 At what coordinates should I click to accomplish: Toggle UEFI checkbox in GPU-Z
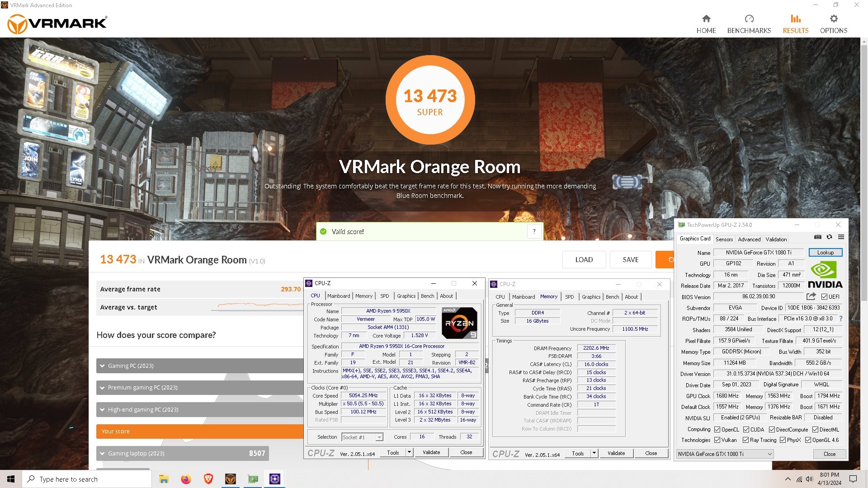[824, 297]
